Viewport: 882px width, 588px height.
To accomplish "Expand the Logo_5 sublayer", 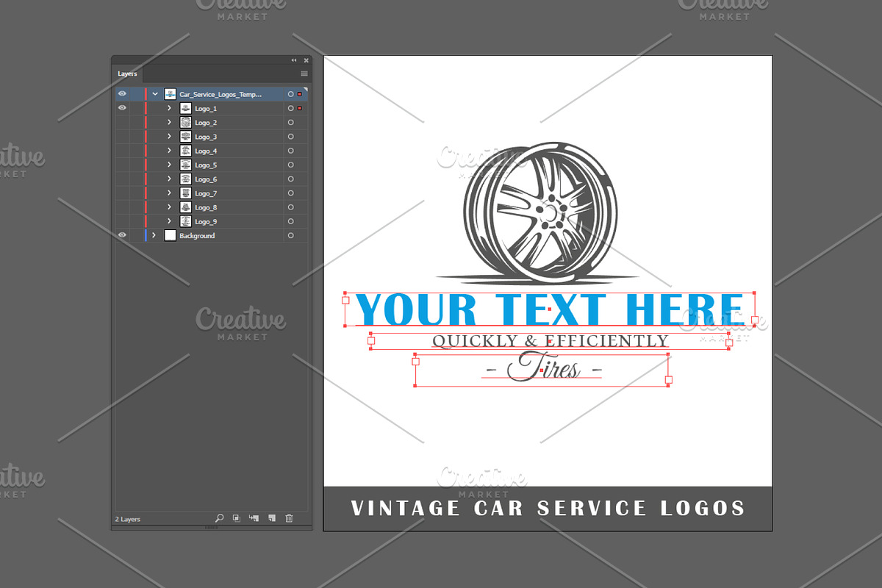I will pyautogui.click(x=169, y=165).
